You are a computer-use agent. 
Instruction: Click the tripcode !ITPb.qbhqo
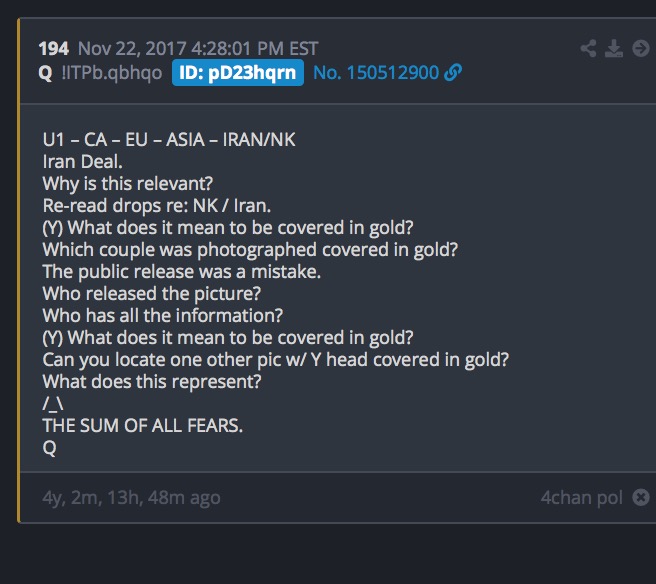point(112,73)
